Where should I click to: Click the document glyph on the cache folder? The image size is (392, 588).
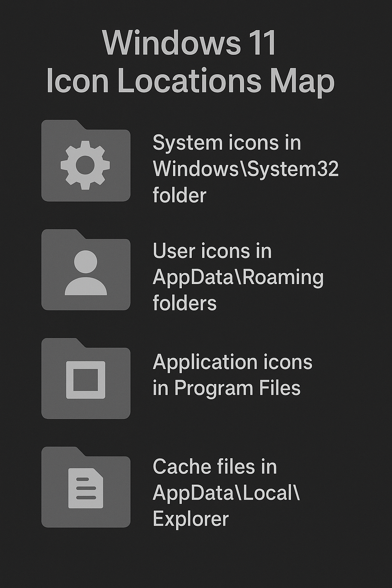coord(86,488)
